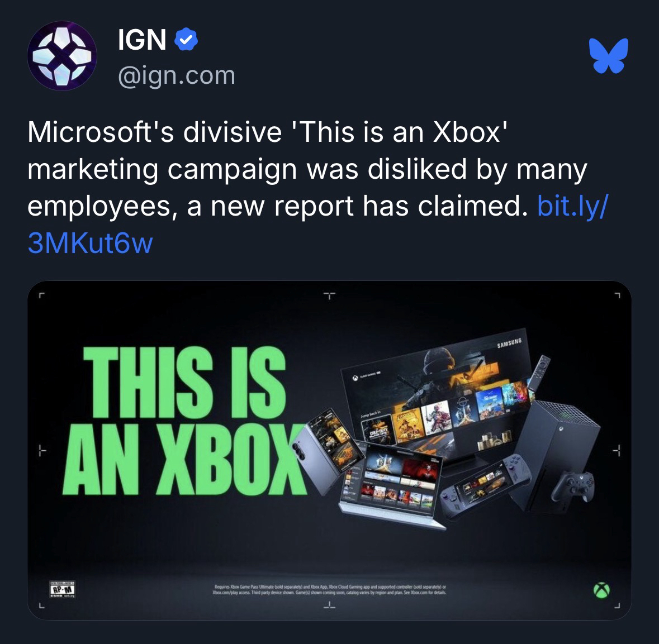
Task: Click the @ign.com handle
Action: pos(177,76)
